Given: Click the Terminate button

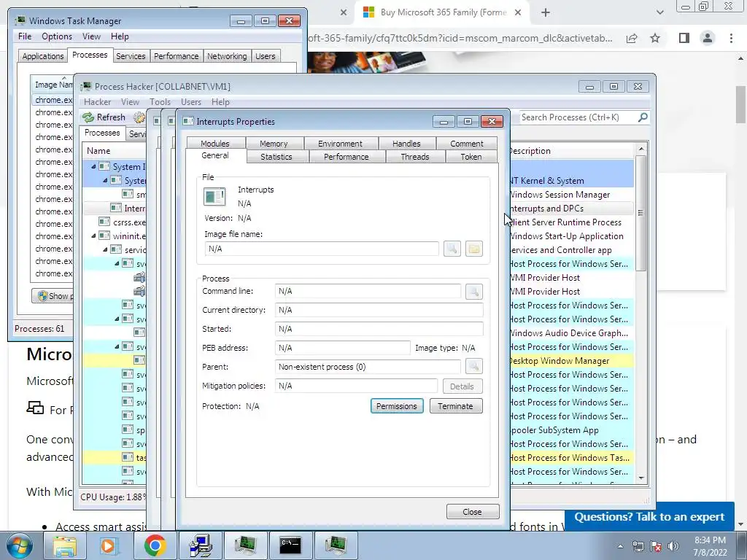Looking at the screenshot, I should point(456,406).
